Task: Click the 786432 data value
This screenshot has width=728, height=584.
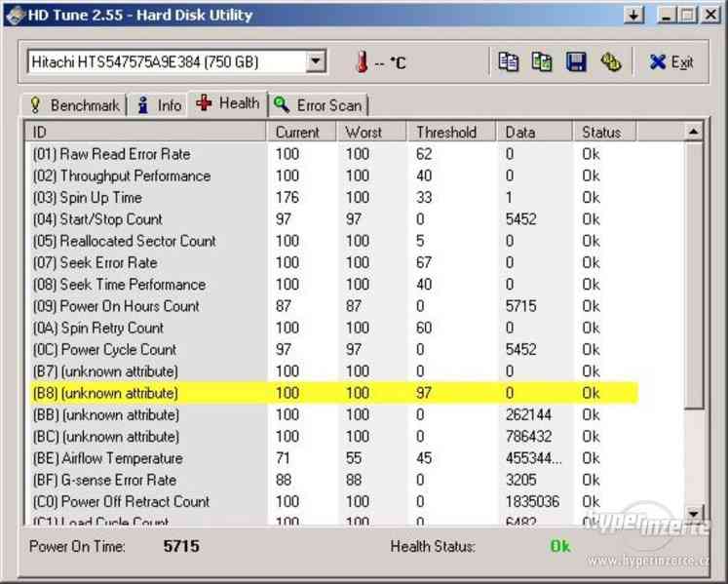Action: click(528, 436)
